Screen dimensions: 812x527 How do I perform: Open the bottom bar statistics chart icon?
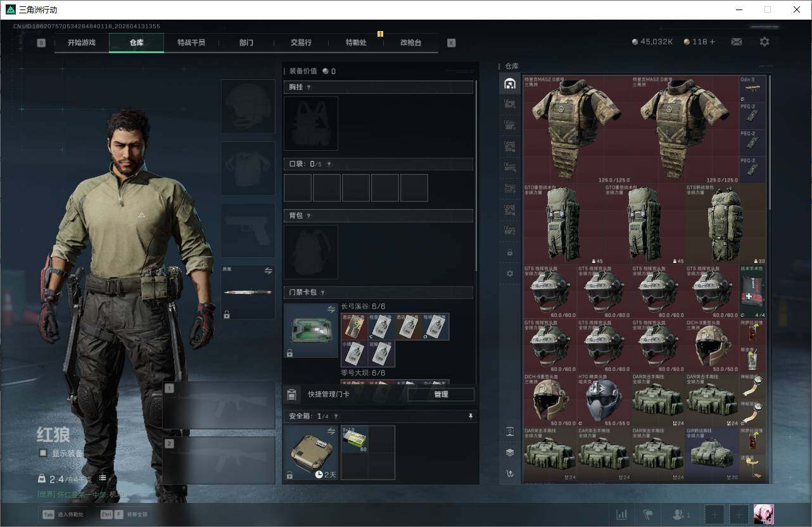622,514
